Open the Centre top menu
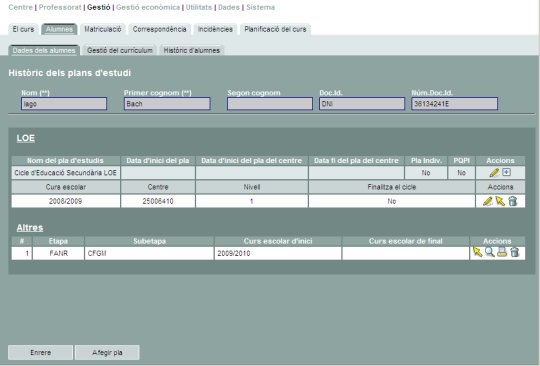Screen dimensions: 540x366 click(x=21, y=7)
